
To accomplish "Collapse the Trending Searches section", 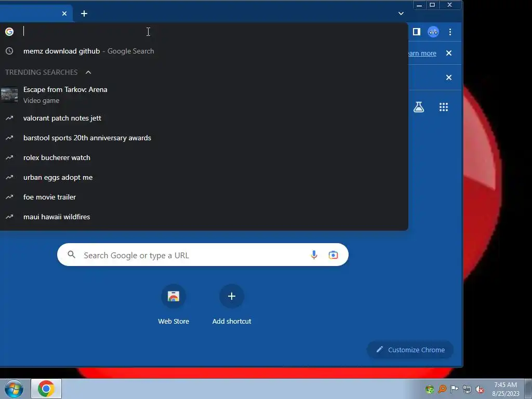I will point(88,72).
